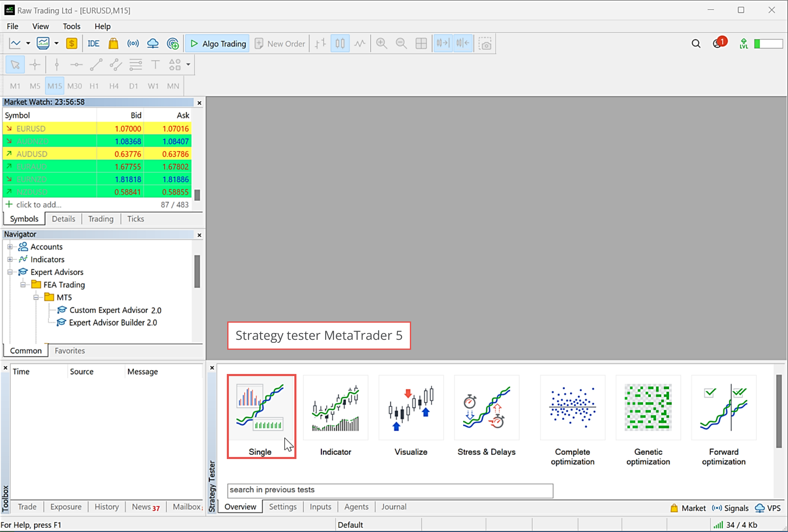Select the vertical line drawing tool
The width and height of the screenshot is (788, 532).
57,65
